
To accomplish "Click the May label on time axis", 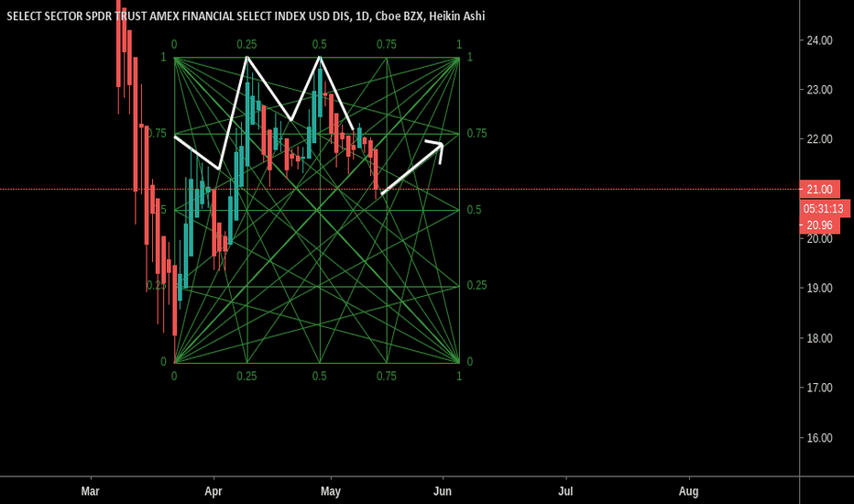I will 331,491.
